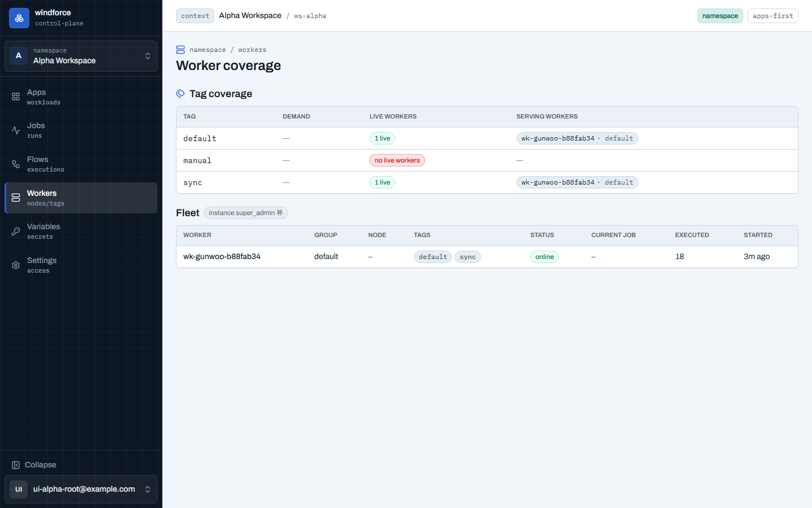Image resolution: width=812 pixels, height=508 pixels.
Task: Click the Flows executions icon
Action: point(16,164)
